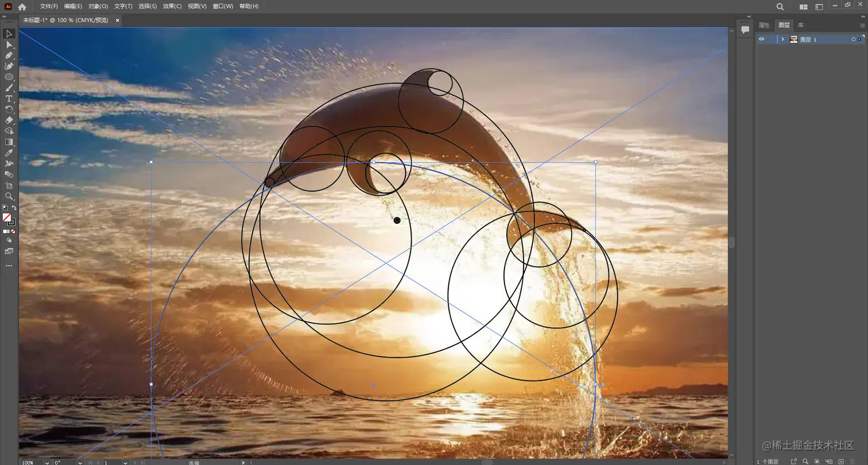Change drawing mode in toolbar
This screenshot has height=465, width=868.
pyautogui.click(x=9, y=240)
